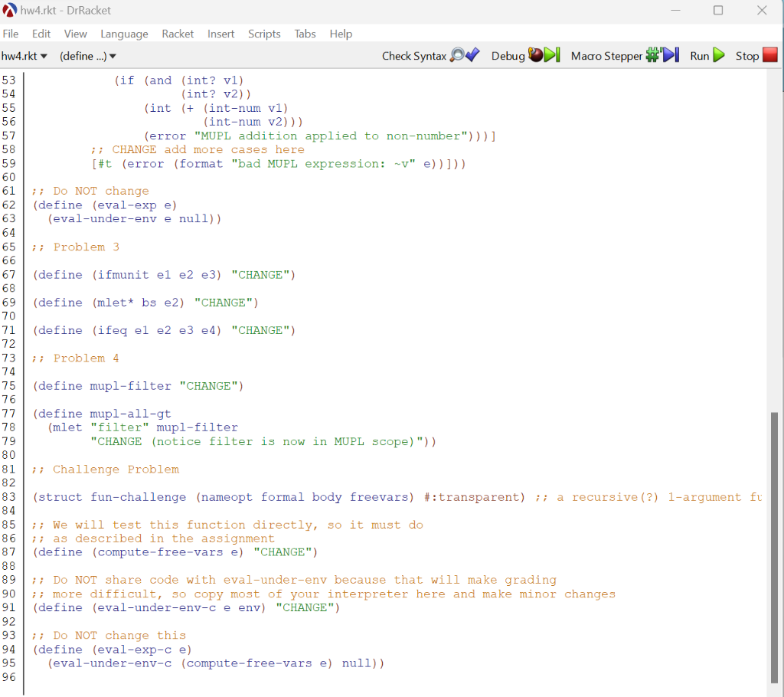
Task: Open the Insert menu
Action: (220, 34)
